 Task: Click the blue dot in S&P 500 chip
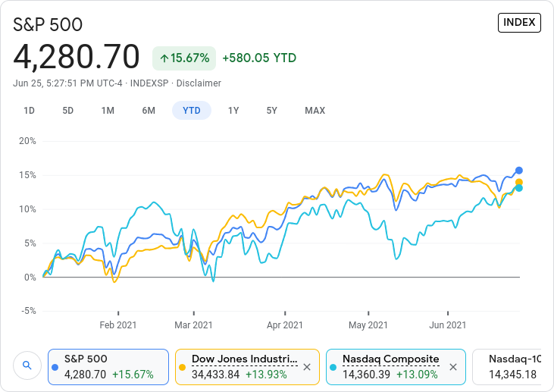point(55,368)
